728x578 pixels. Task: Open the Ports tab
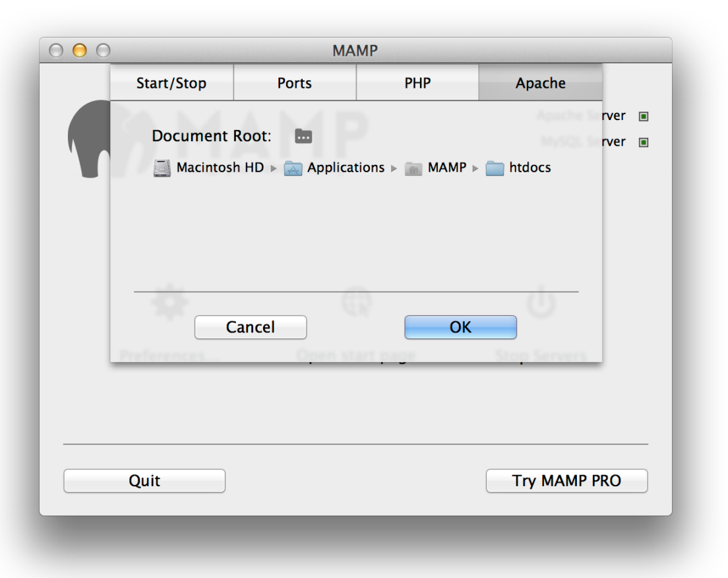295,82
